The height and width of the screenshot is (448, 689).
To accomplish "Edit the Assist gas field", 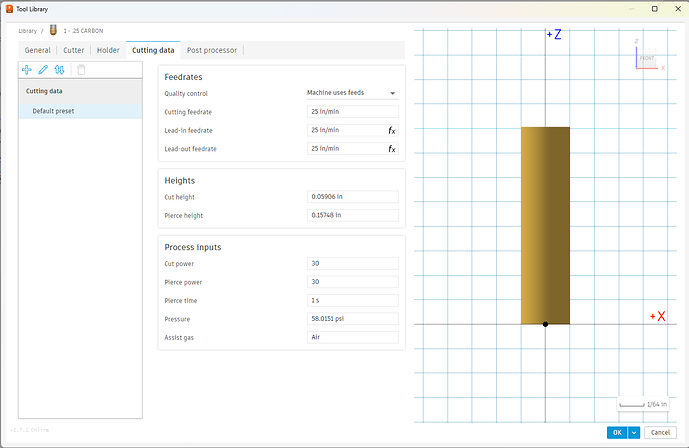I will coord(352,337).
